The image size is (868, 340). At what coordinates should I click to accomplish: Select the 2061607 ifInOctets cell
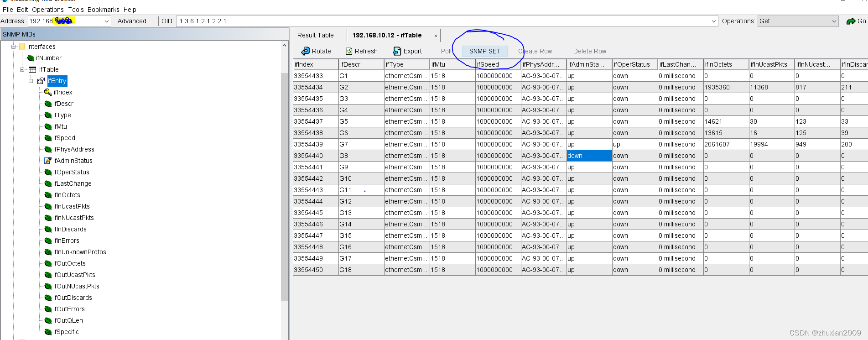pyautogui.click(x=726, y=144)
